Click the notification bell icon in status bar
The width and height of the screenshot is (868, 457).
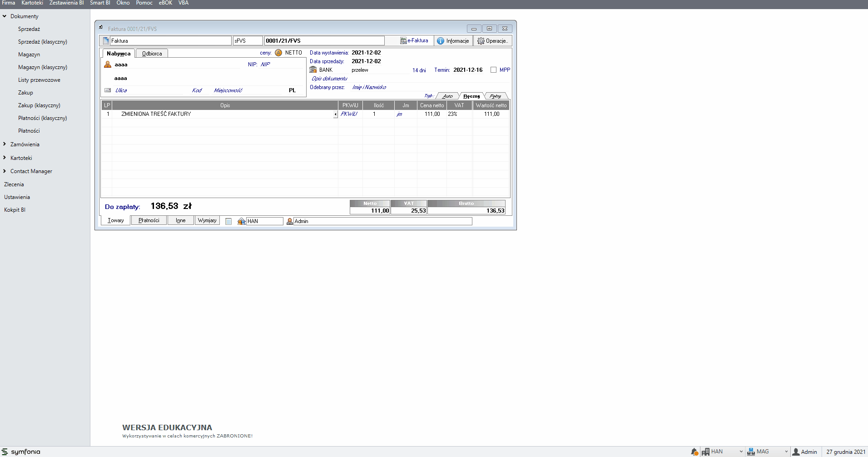coord(694,452)
